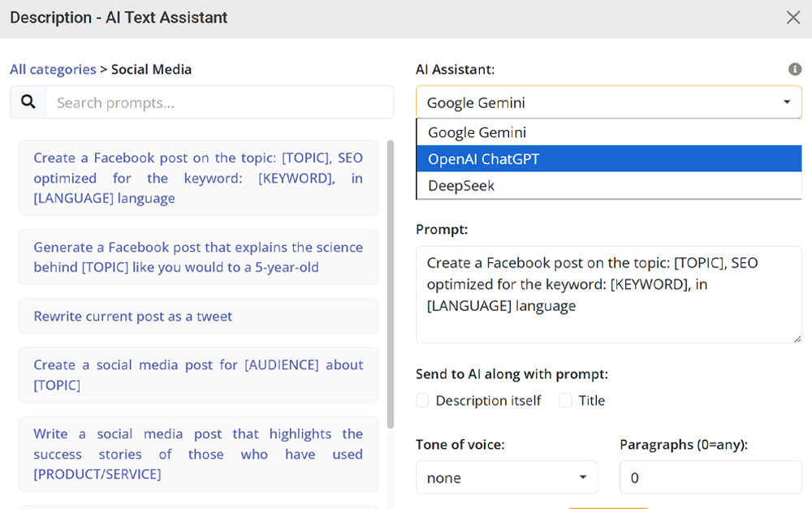Go back to All categories
This screenshot has width=812, height=509.
(x=53, y=70)
